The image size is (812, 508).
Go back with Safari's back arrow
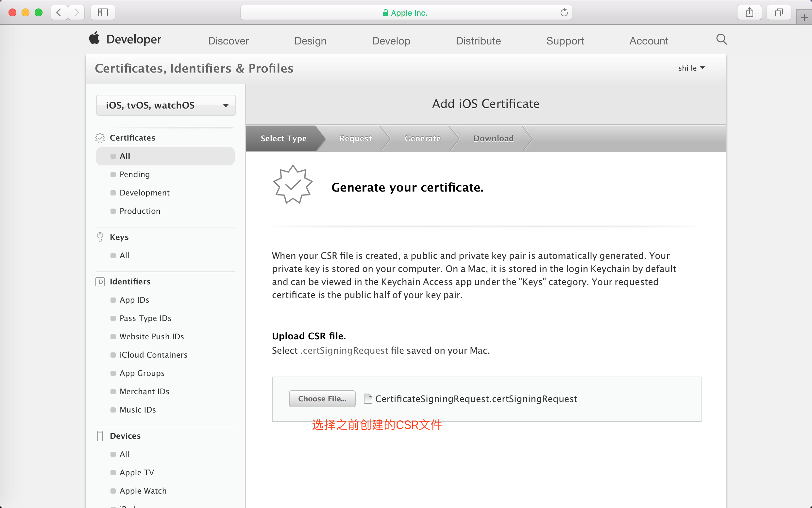pyautogui.click(x=59, y=12)
